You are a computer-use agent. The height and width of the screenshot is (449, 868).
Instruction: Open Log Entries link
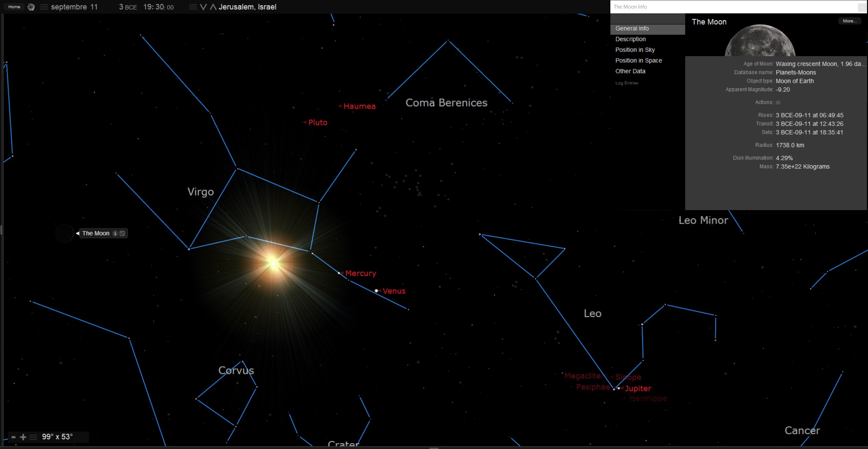tap(627, 83)
